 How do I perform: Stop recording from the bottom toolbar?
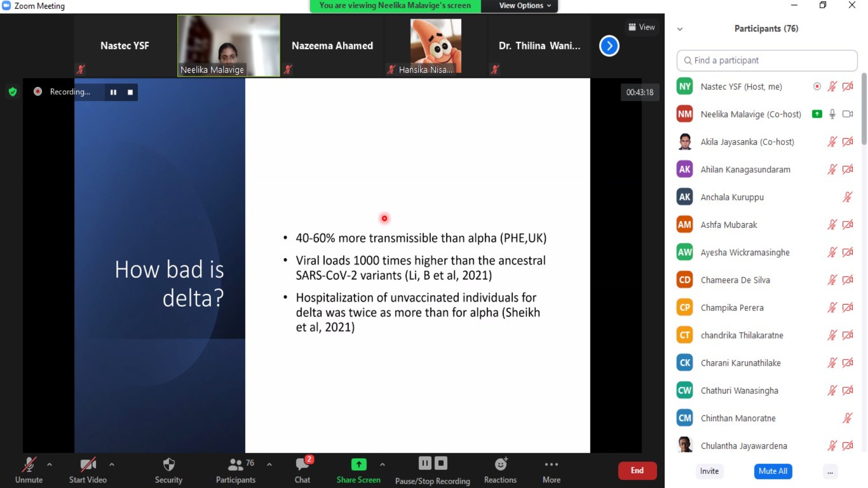[x=441, y=463]
